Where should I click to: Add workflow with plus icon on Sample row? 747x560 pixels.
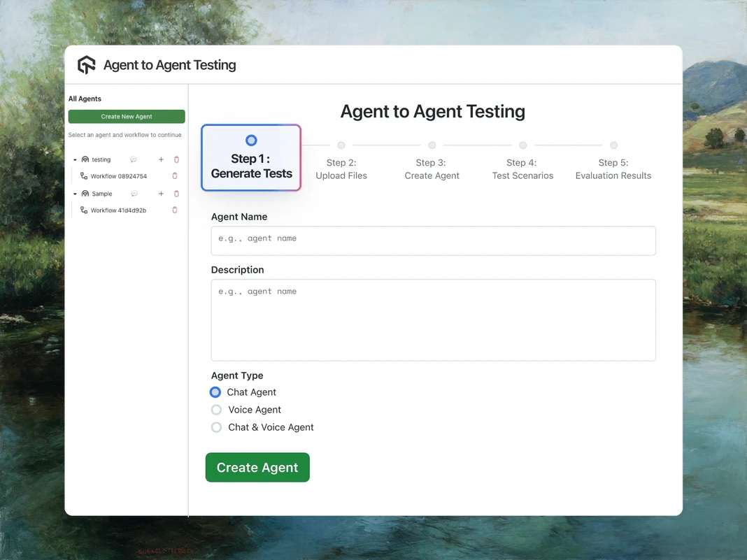(x=161, y=194)
